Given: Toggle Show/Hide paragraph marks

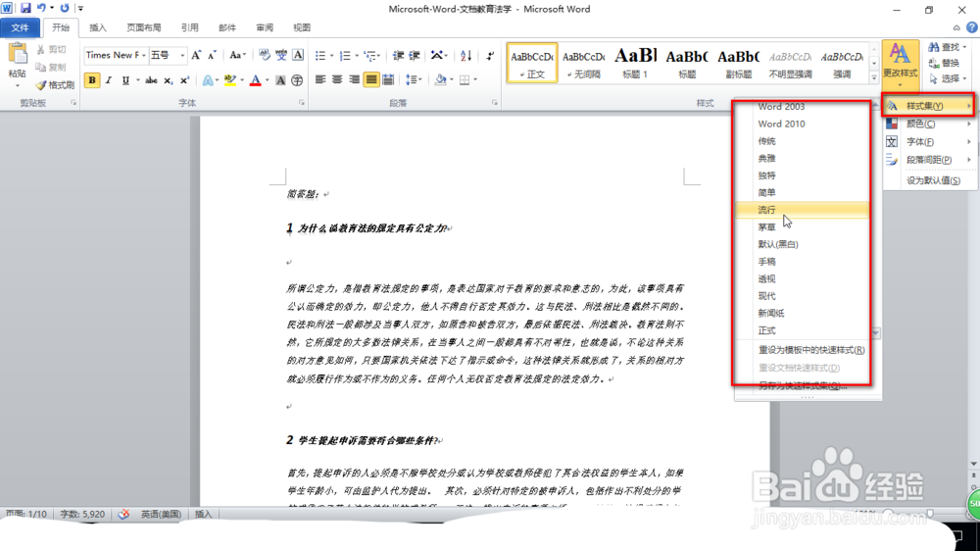Looking at the screenshot, I should tap(490, 56).
